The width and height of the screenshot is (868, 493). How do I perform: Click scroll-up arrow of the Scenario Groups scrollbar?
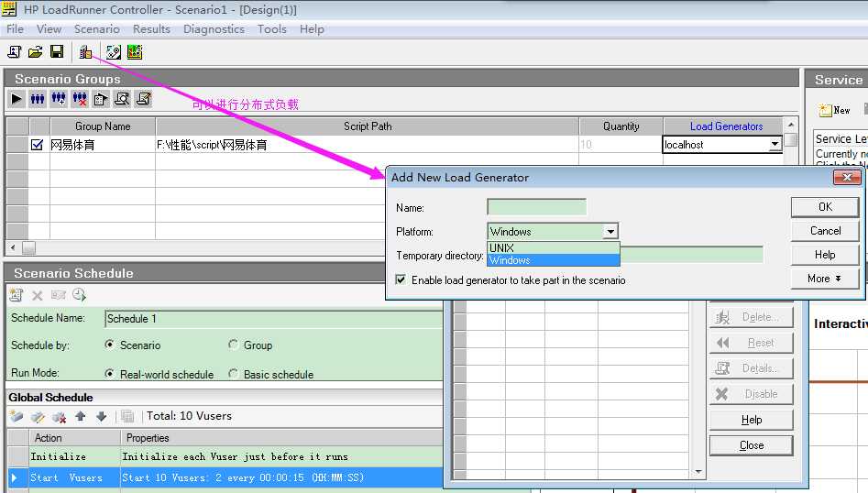pyautogui.click(x=790, y=125)
